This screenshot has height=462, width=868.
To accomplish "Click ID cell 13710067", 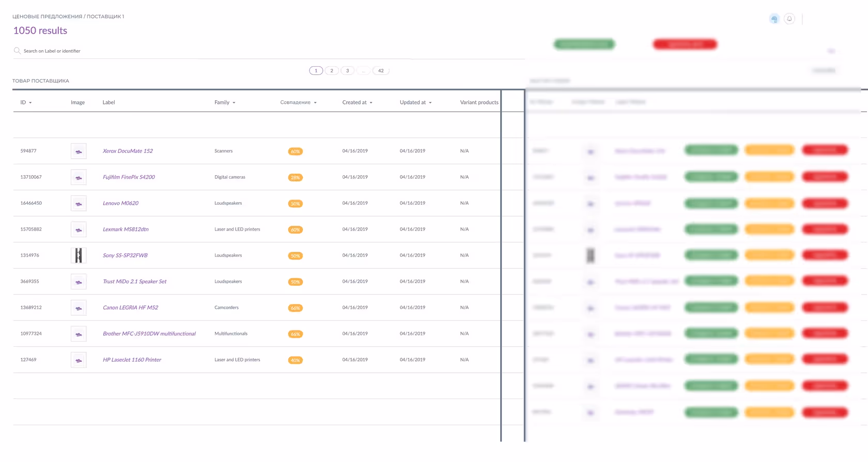I will click(x=31, y=177).
